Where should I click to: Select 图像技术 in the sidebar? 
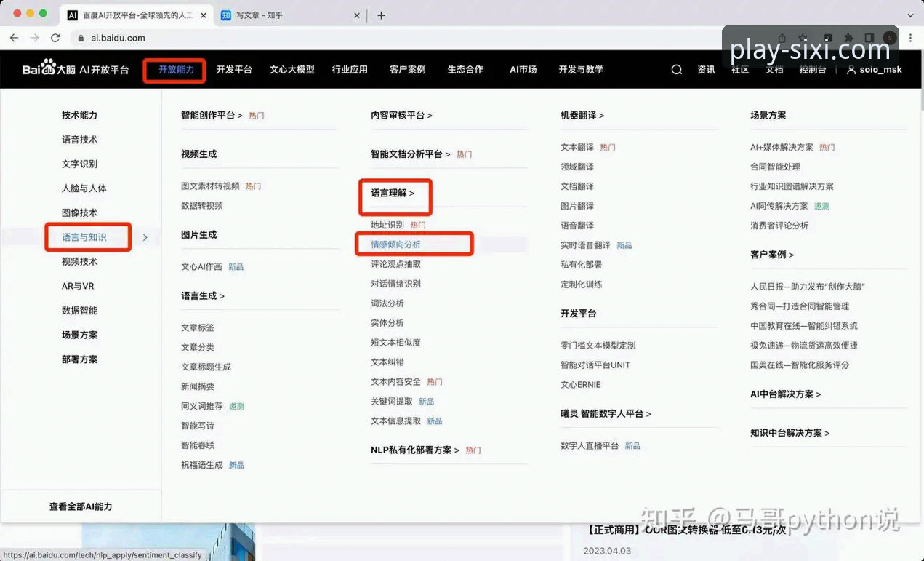pyautogui.click(x=79, y=212)
